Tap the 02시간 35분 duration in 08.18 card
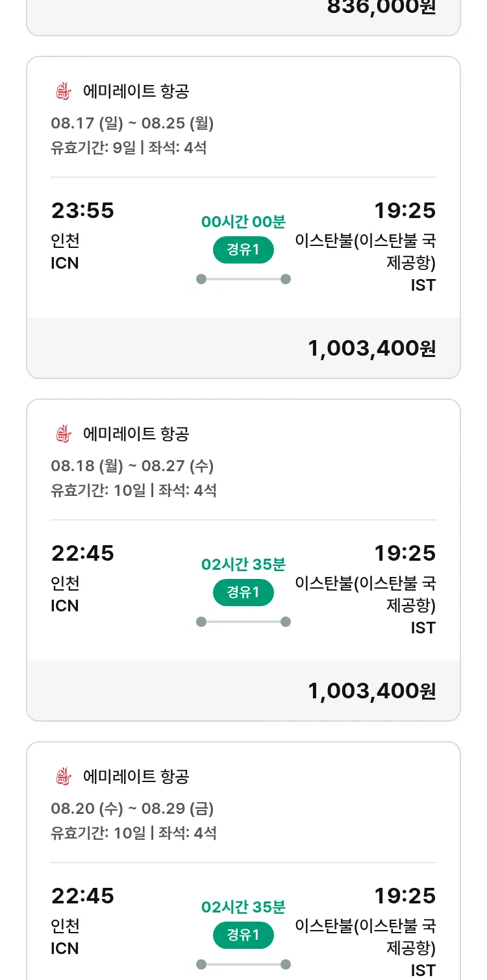Image resolution: width=487 pixels, height=980 pixels. [243, 565]
